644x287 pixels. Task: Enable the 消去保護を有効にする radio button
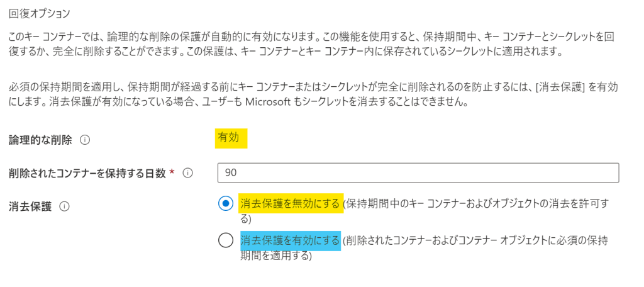pos(226,240)
